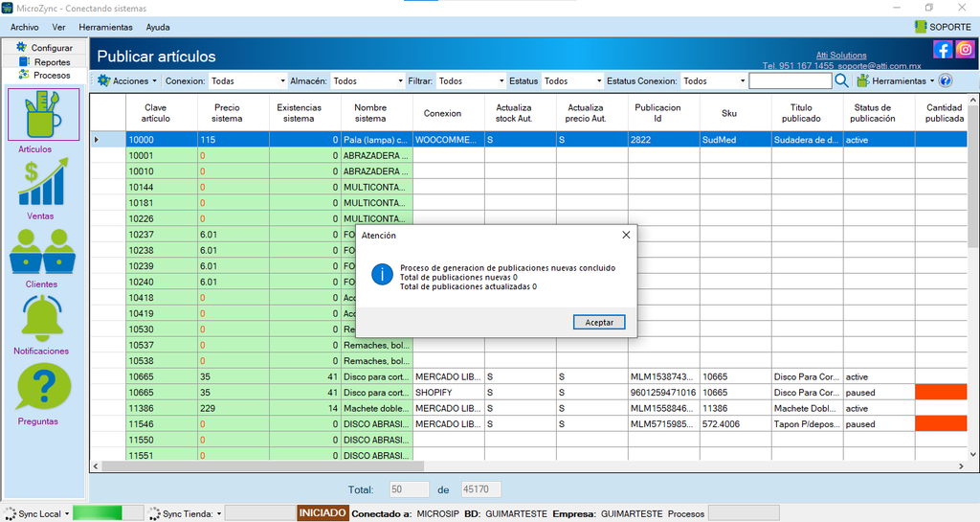Follow the Atti Solutions link
This screenshot has width=980, height=522.
point(841,55)
